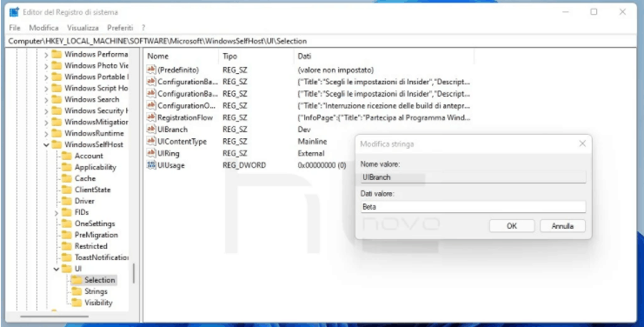Expand the Windows Search tree node
Screen dimensions: 644x327
(46, 99)
